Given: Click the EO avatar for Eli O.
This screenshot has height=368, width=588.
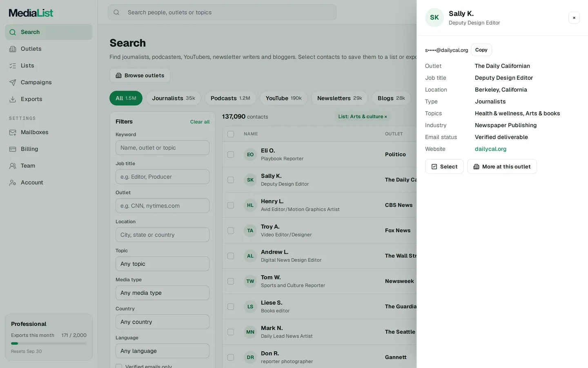Looking at the screenshot, I should pyautogui.click(x=250, y=155).
